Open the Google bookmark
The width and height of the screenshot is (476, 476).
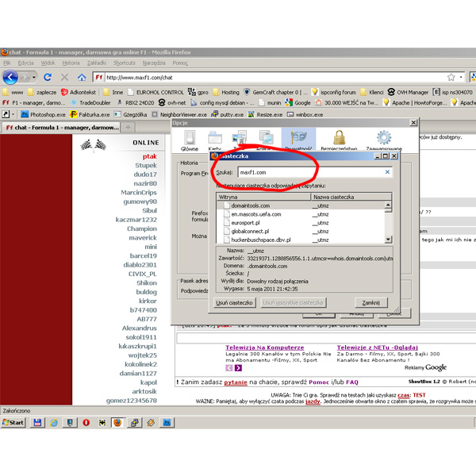click(297, 103)
